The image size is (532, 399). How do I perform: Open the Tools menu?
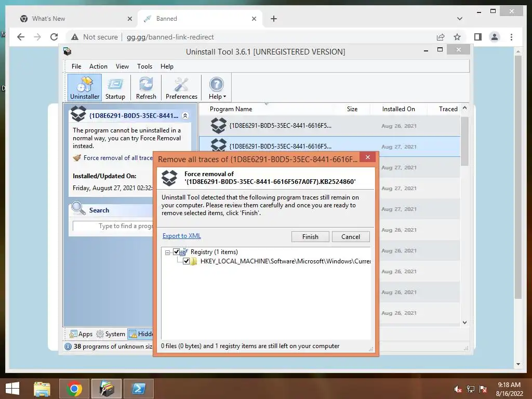[144, 66]
